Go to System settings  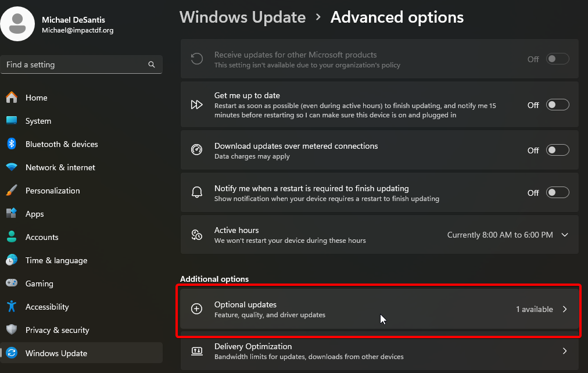pos(81,121)
